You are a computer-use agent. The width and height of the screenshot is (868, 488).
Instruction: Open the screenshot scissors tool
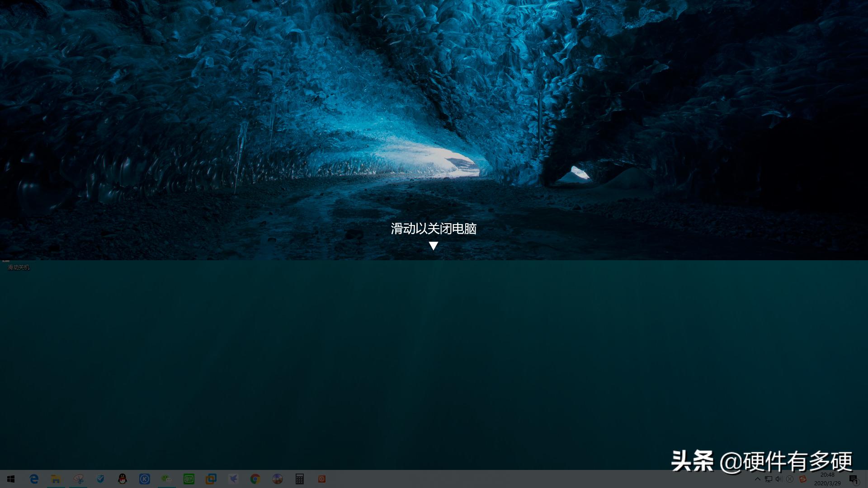coord(79,479)
